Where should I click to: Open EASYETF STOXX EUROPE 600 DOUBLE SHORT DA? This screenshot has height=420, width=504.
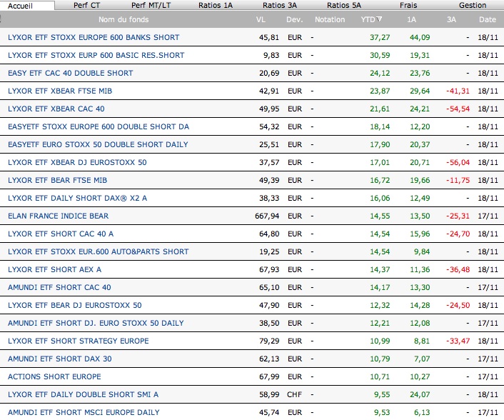(99, 126)
